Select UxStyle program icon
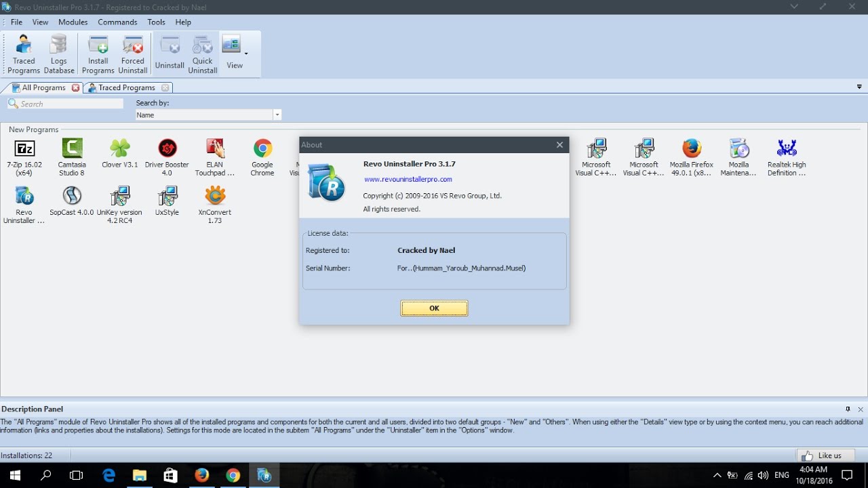Viewport: 868px width, 488px height. coord(167,201)
